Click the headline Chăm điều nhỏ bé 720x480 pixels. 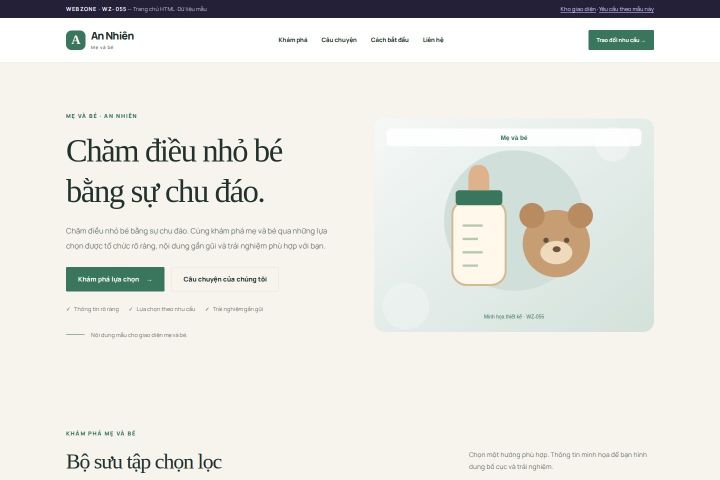pos(174,151)
